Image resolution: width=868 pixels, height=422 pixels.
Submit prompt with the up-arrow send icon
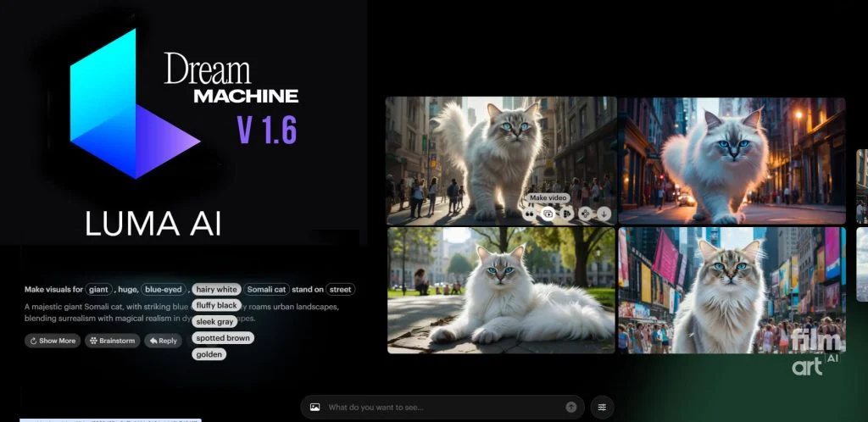point(570,407)
